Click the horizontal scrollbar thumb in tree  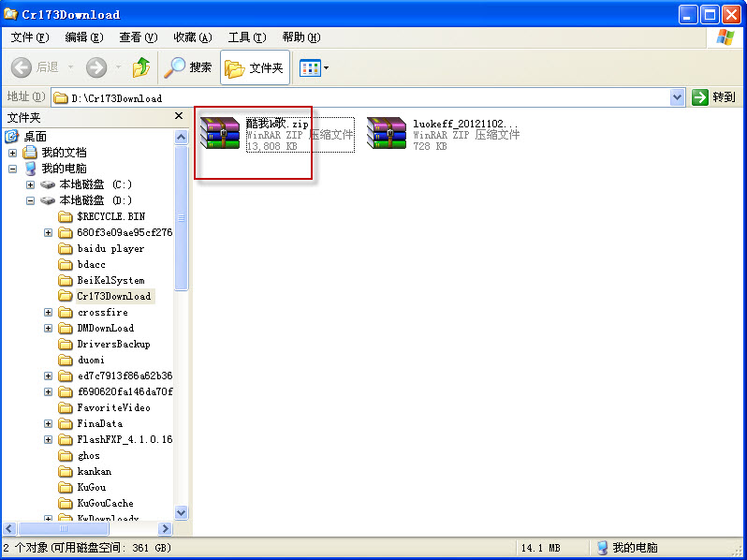[x=64, y=528]
